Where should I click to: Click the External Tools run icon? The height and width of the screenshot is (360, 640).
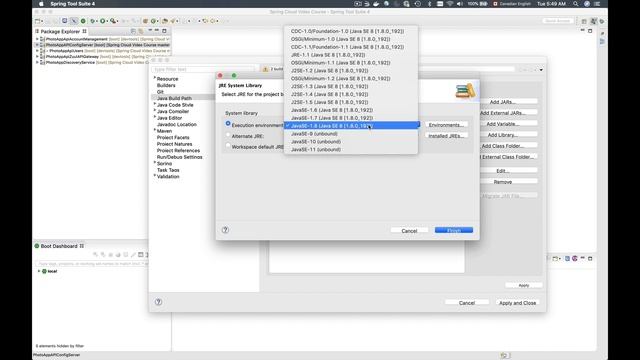tap(113, 21)
